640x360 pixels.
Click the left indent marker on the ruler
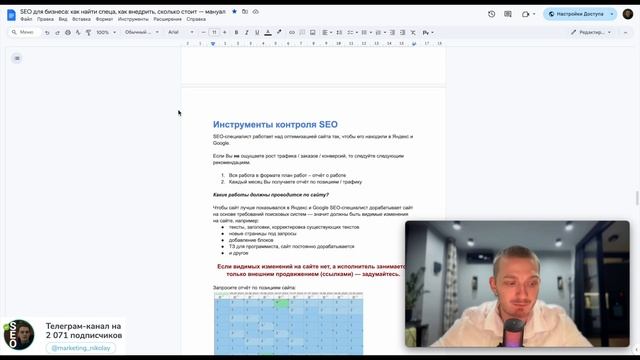213,44
